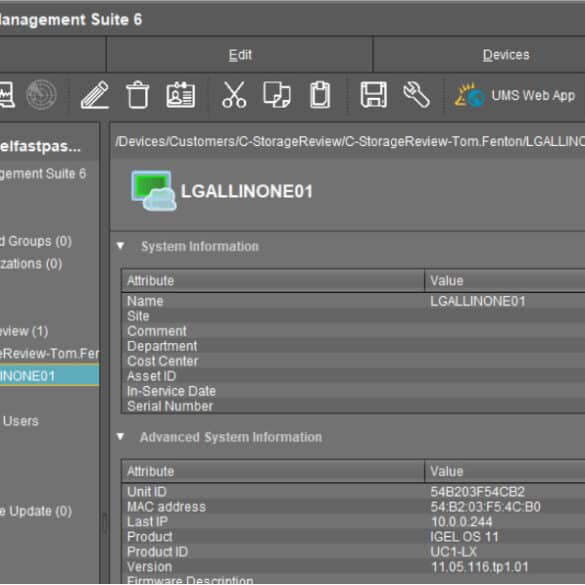Click the Last IP attribute label
The image size is (585, 585).
tap(147, 522)
